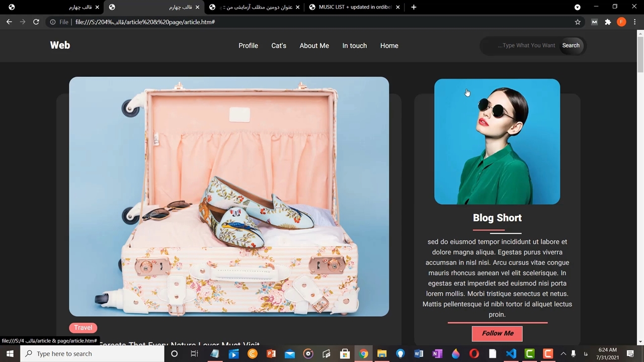
Task: Open the Chrome profile avatar
Action: coord(621,22)
